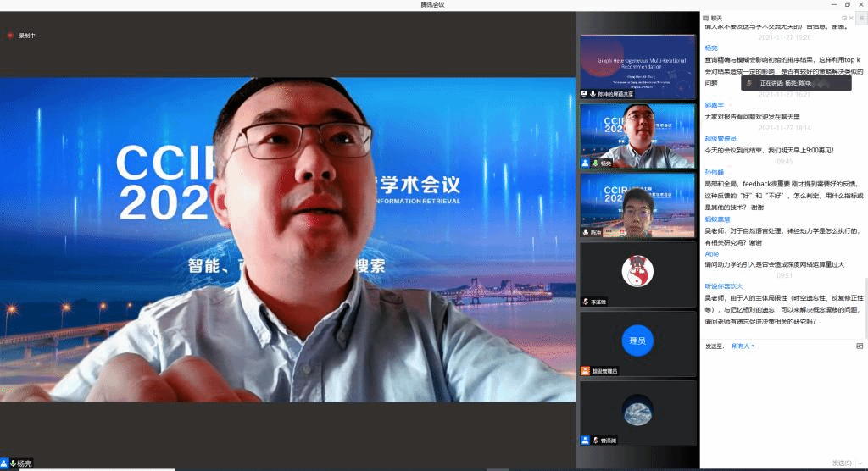Click the image attachment icon in chat
Image resolution: width=868 pixels, height=471 pixels.
[860, 346]
